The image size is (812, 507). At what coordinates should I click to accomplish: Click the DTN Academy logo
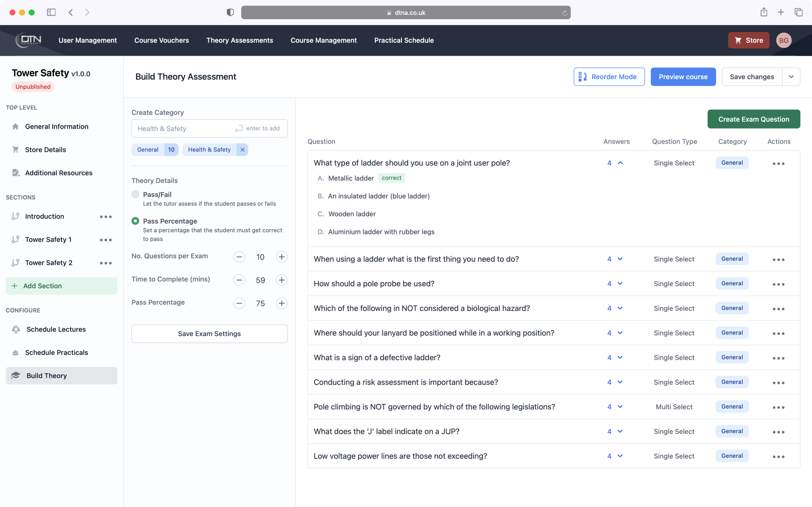pos(28,40)
